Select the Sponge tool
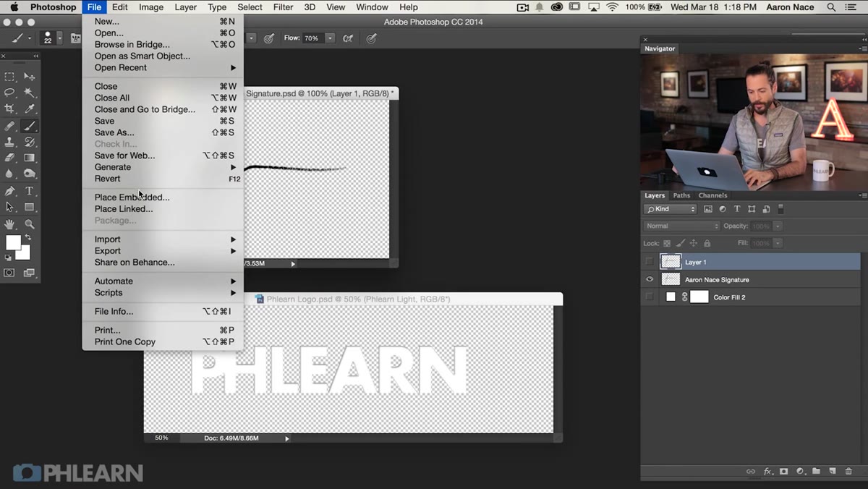The height and width of the screenshot is (489, 868). tap(30, 174)
